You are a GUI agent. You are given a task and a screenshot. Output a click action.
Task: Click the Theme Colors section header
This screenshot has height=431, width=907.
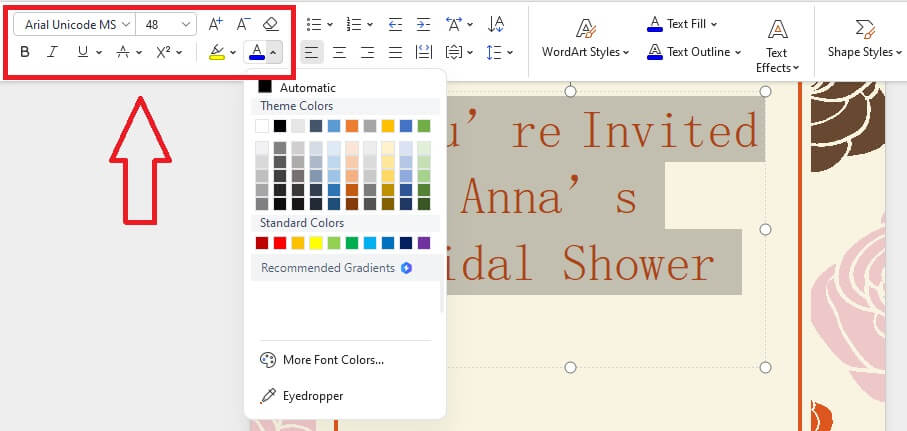click(297, 106)
